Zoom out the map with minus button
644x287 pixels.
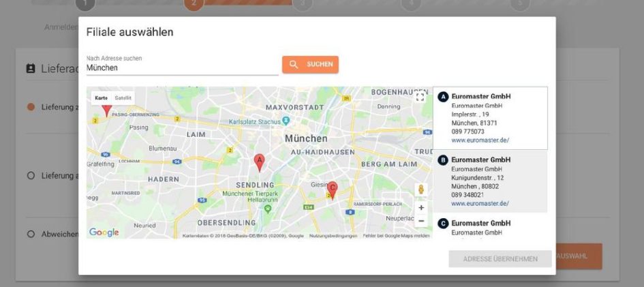420,221
